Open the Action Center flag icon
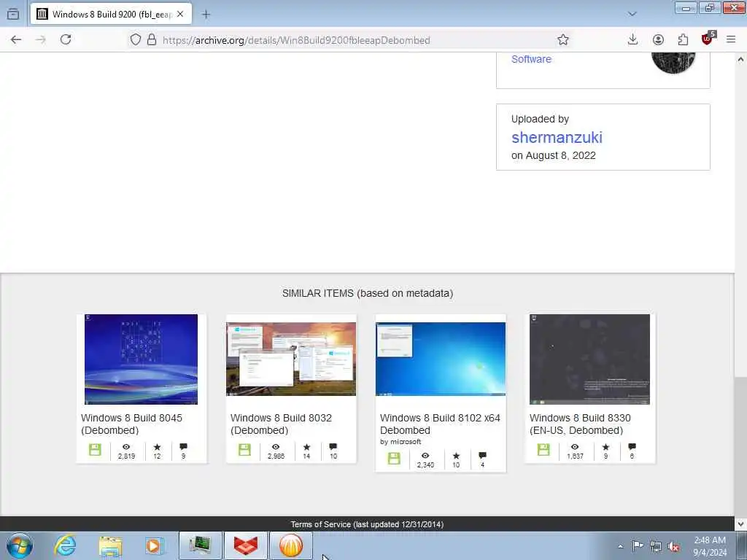Image resolution: width=747 pixels, height=560 pixels. coord(638,545)
